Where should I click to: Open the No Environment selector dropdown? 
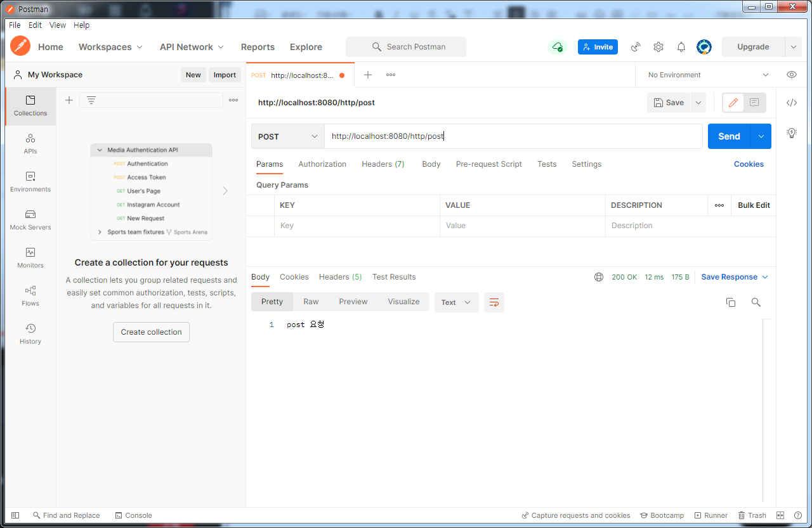coord(708,75)
